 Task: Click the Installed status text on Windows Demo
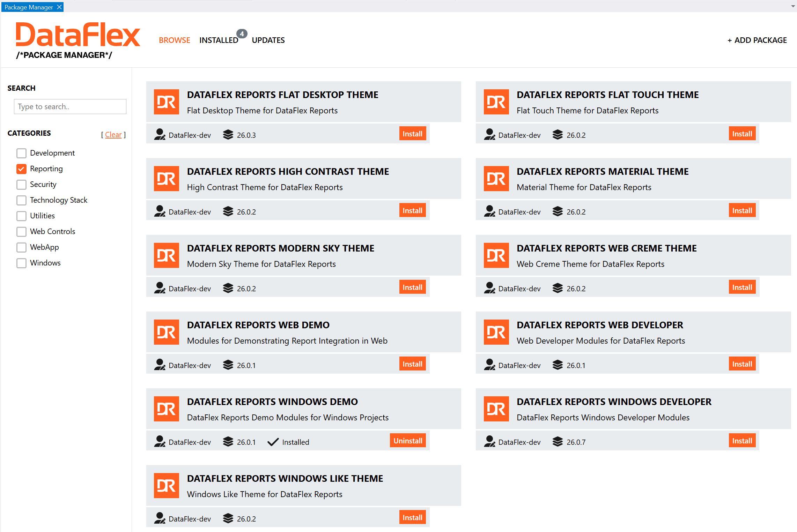pyautogui.click(x=295, y=442)
